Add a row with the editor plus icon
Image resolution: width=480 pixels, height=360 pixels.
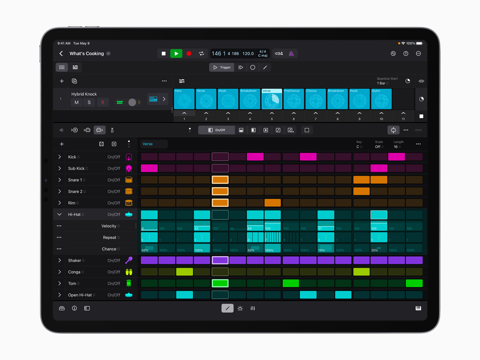coord(61,144)
